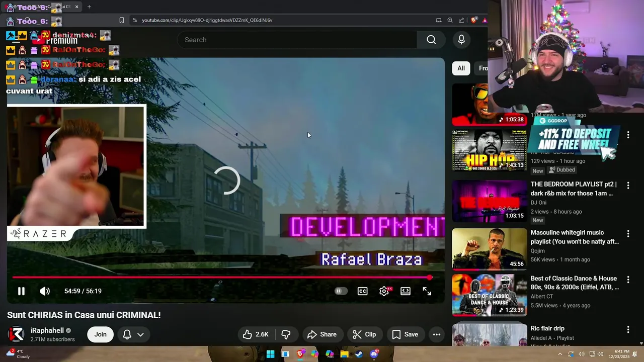
Task: Open the iRaphahell channel avatar
Action: click(x=16, y=334)
